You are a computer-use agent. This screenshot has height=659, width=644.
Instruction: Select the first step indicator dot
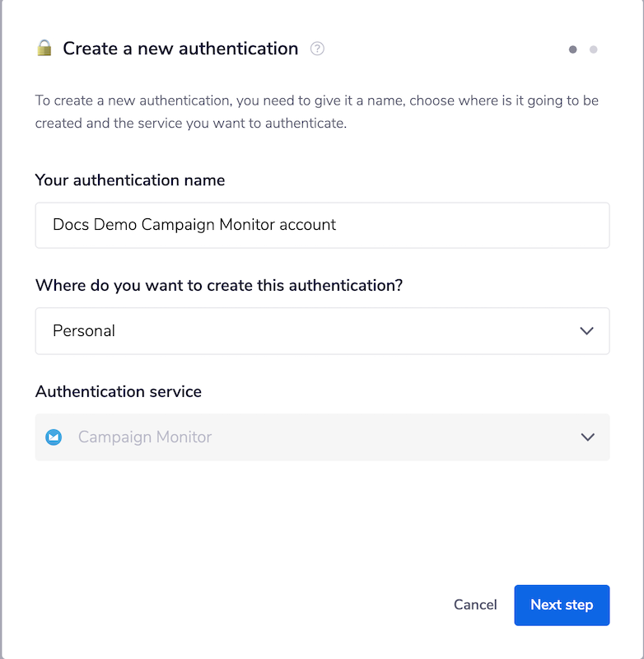(x=573, y=49)
